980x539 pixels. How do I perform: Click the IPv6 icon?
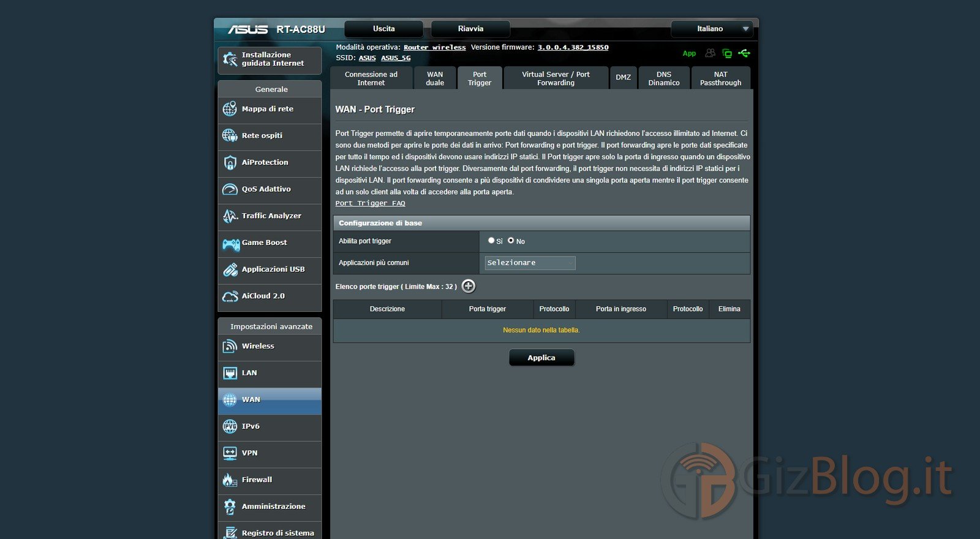click(230, 426)
